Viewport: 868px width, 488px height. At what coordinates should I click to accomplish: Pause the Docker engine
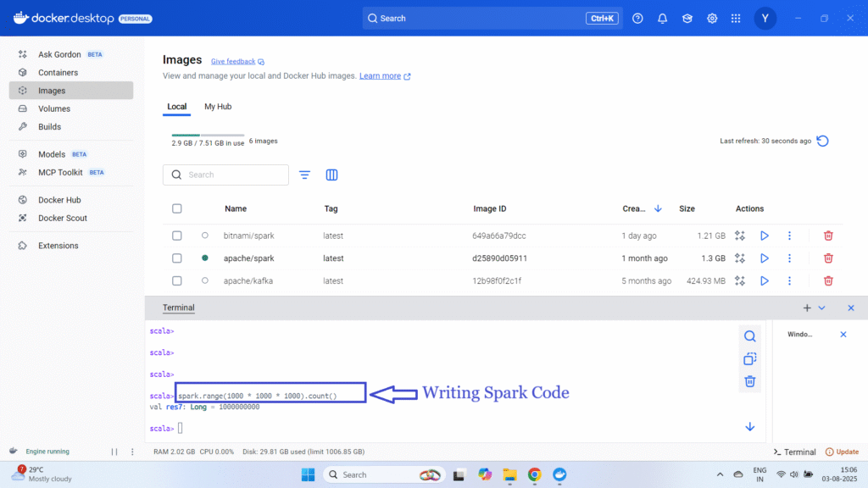click(114, 452)
